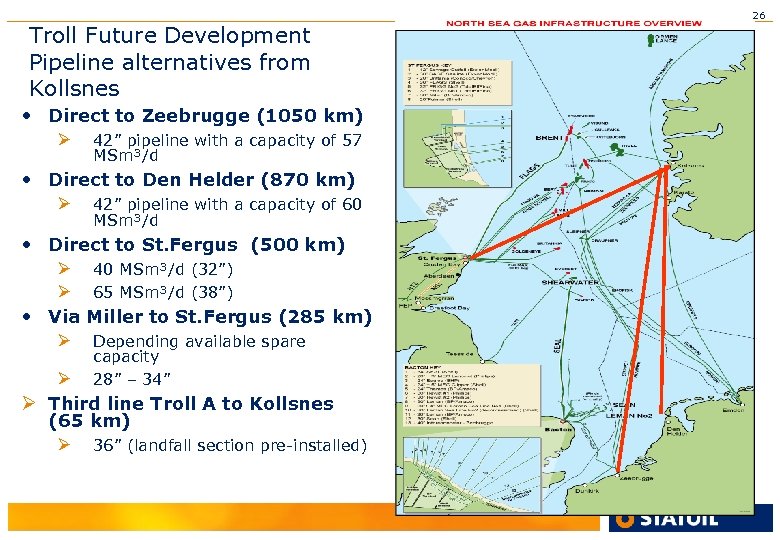
Task: Select the 'Direct to Zeebrugge (1050 km)' bullet
Action: pyautogui.click(x=205, y=115)
